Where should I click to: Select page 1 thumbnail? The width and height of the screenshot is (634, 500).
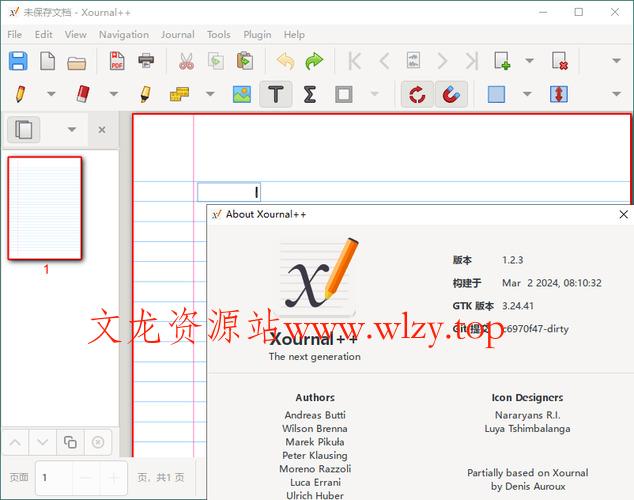pyautogui.click(x=45, y=208)
